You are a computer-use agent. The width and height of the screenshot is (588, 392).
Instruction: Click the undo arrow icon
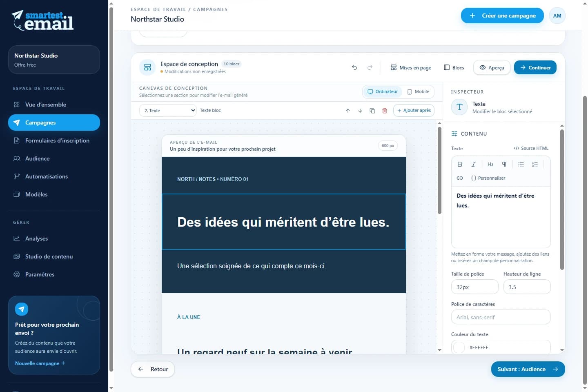click(x=354, y=67)
